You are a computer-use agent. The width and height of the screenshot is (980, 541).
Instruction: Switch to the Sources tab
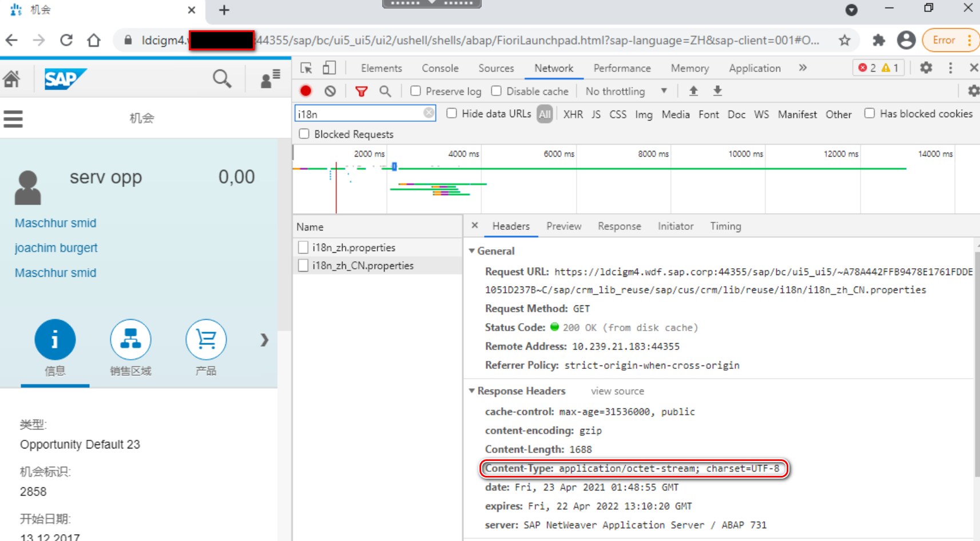point(496,68)
